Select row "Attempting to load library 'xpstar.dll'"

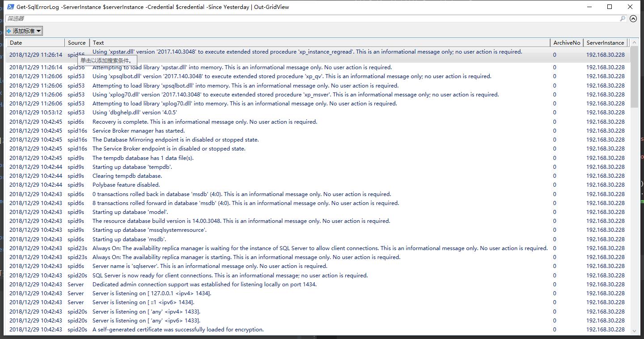pyautogui.click(x=318, y=67)
